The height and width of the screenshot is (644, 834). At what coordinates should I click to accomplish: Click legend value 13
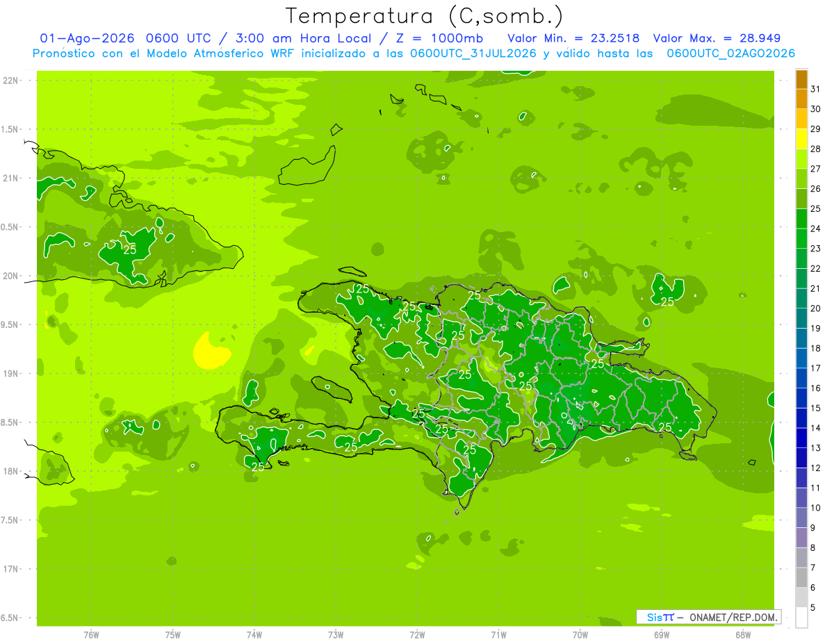point(816,448)
